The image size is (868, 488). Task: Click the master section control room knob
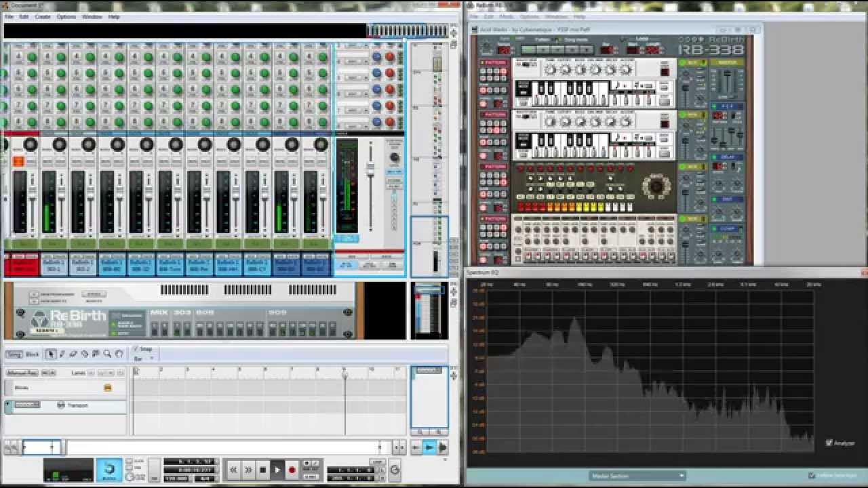point(394,157)
